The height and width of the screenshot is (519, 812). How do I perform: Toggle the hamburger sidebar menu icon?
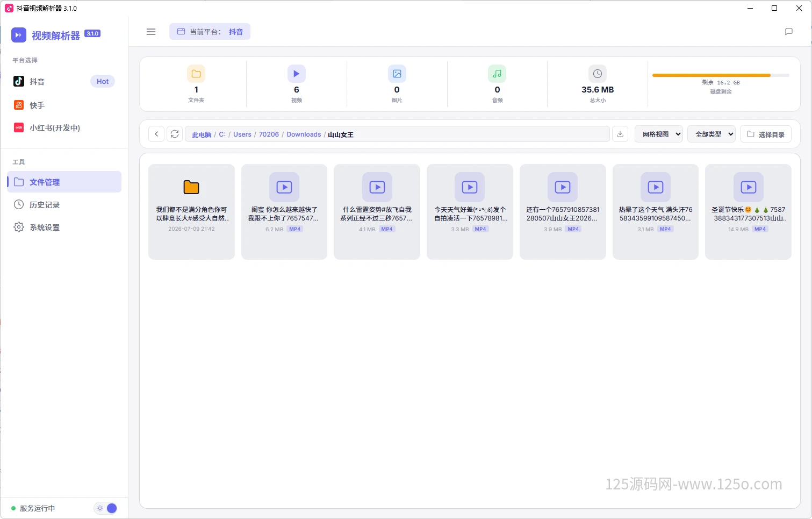pos(151,32)
